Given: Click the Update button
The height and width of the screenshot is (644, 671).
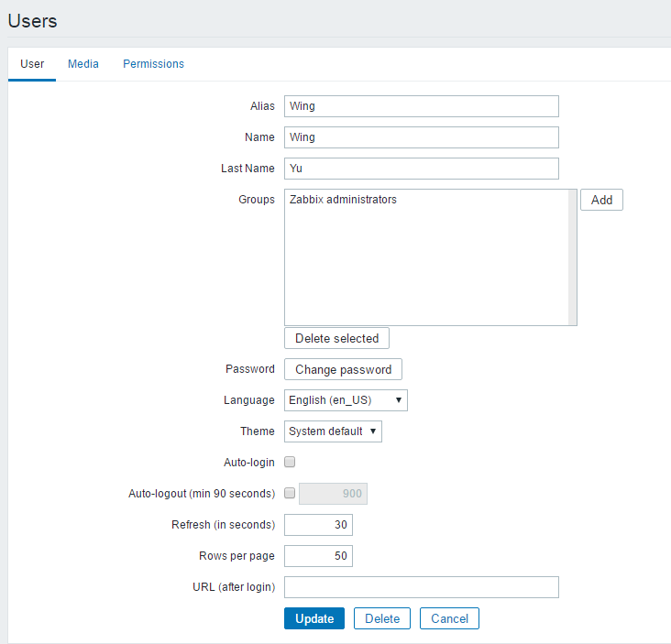Looking at the screenshot, I should pos(314,618).
